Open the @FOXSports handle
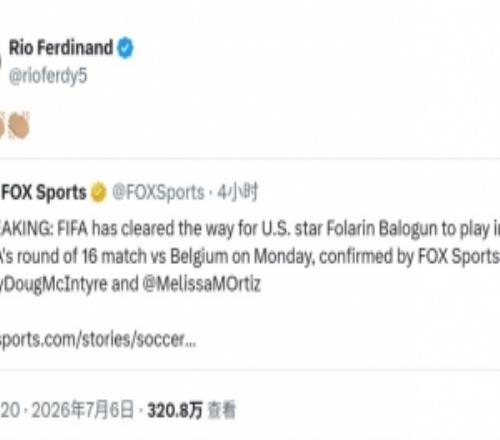The width and height of the screenshot is (500, 440). (158, 192)
